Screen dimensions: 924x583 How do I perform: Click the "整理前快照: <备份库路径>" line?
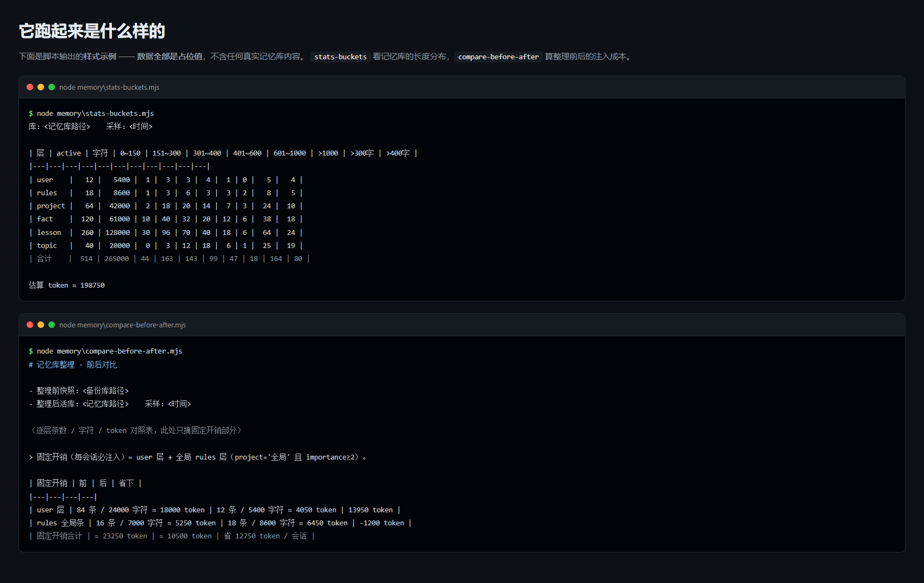click(79, 390)
